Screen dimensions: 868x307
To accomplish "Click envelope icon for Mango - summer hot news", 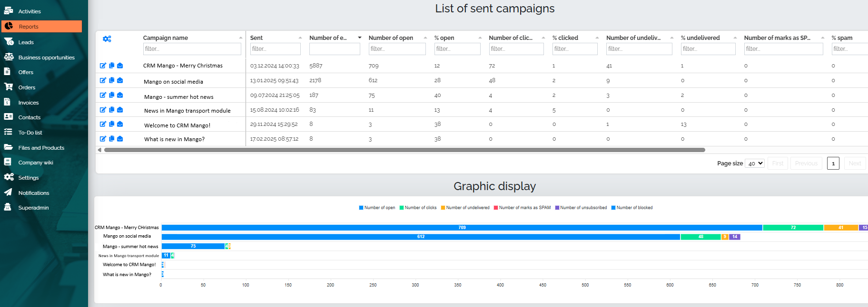I will pyautogui.click(x=120, y=95).
